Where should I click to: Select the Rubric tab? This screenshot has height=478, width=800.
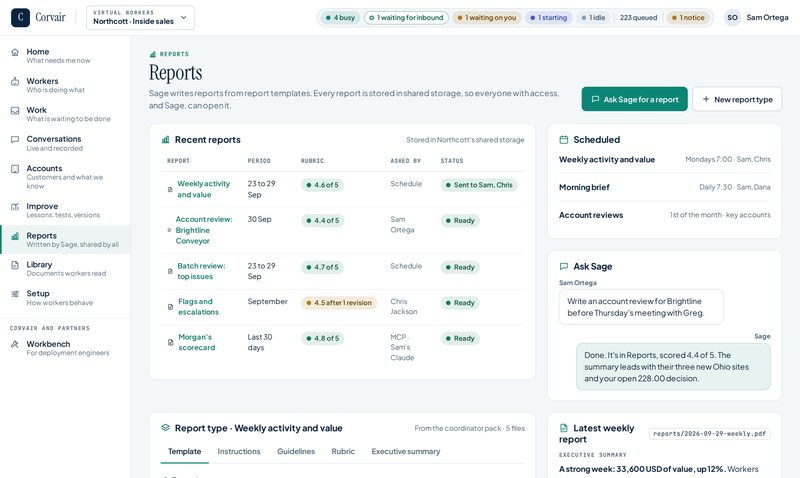[343, 451]
